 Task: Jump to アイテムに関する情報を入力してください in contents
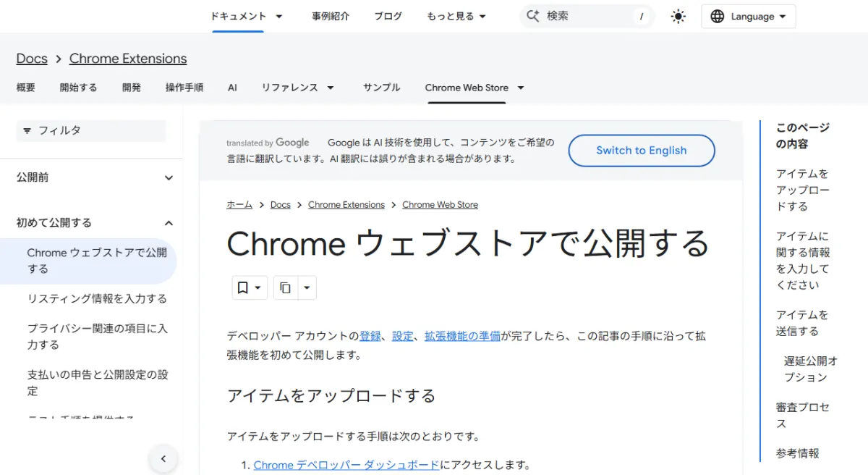click(x=803, y=261)
